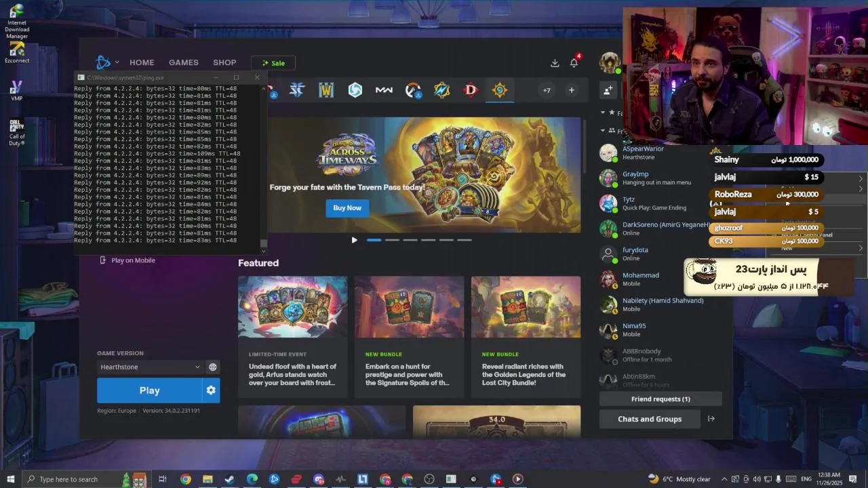This screenshot has width=868, height=488.
Task: Open Google Chrome from the taskbar
Action: click(x=186, y=479)
